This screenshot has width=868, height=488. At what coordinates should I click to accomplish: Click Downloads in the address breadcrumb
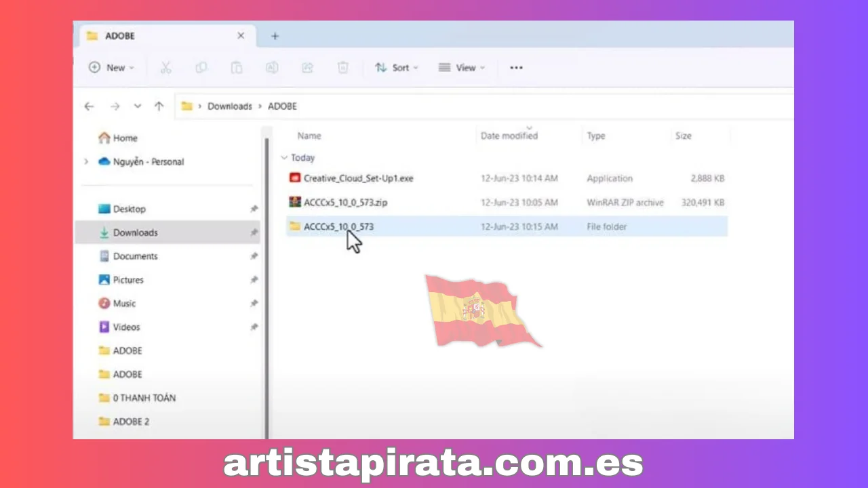[x=230, y=106]
